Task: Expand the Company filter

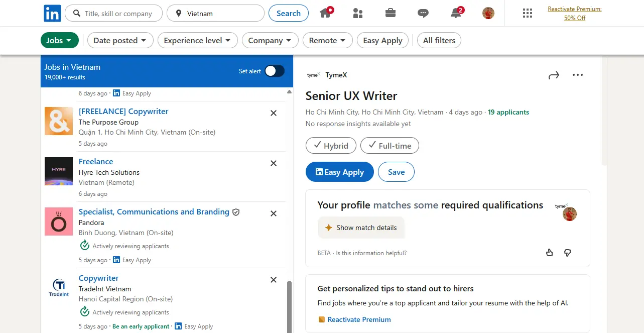Action: coord(270,40)
